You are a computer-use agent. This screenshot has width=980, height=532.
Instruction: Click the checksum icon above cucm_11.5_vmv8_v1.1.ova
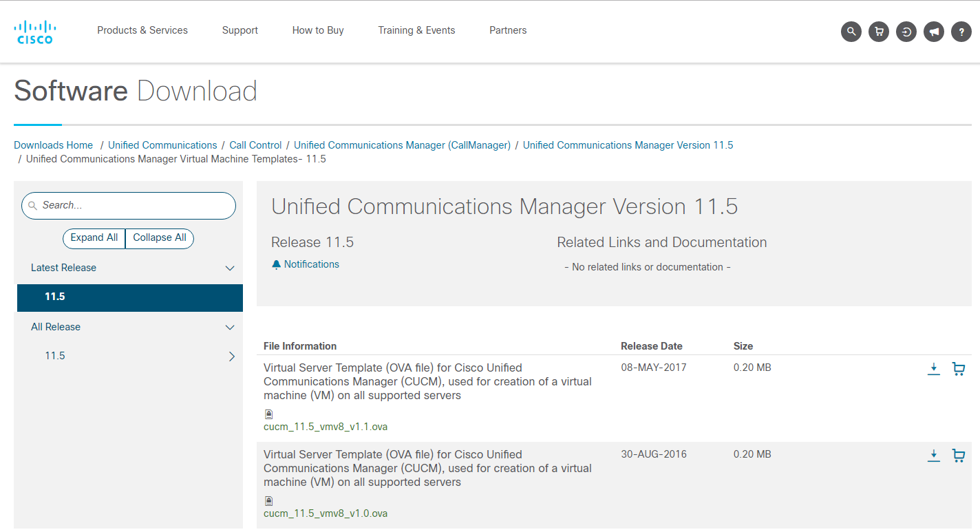pos(268,414)
